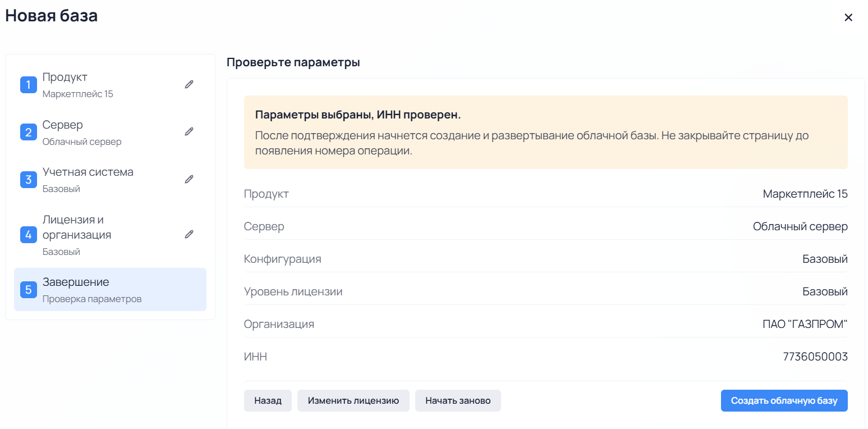Click the ИНН value 7736050003

815,357
